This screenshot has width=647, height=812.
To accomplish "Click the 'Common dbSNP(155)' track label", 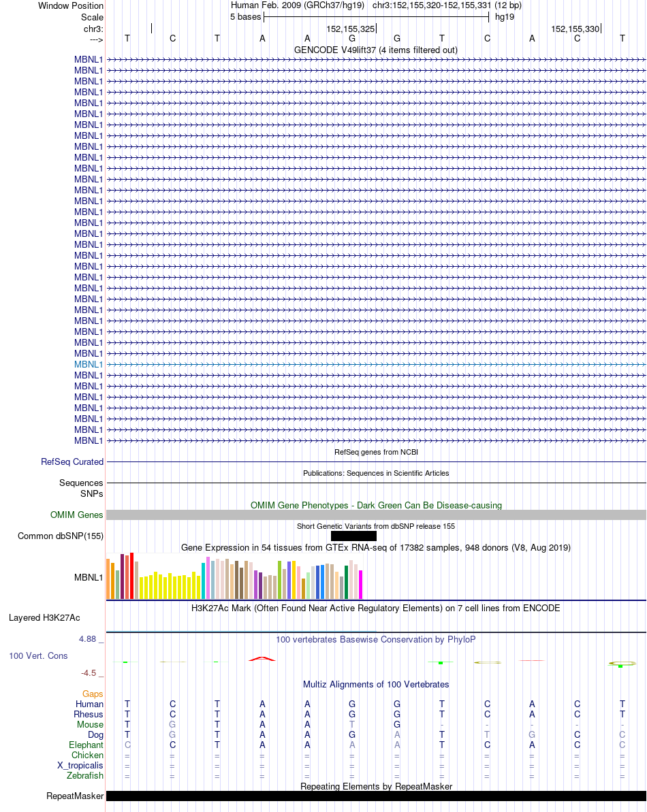I will coord(61,536).
